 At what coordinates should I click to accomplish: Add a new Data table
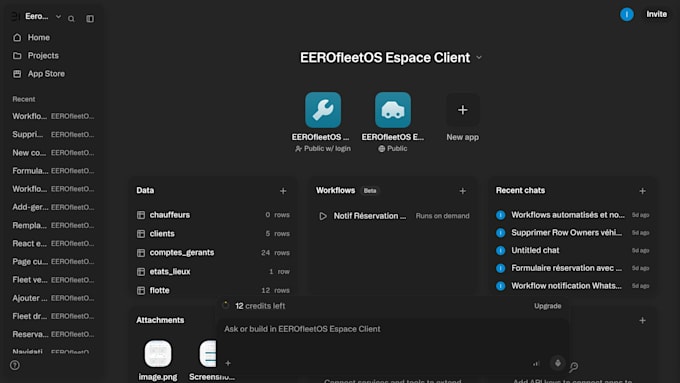point(283,191)
